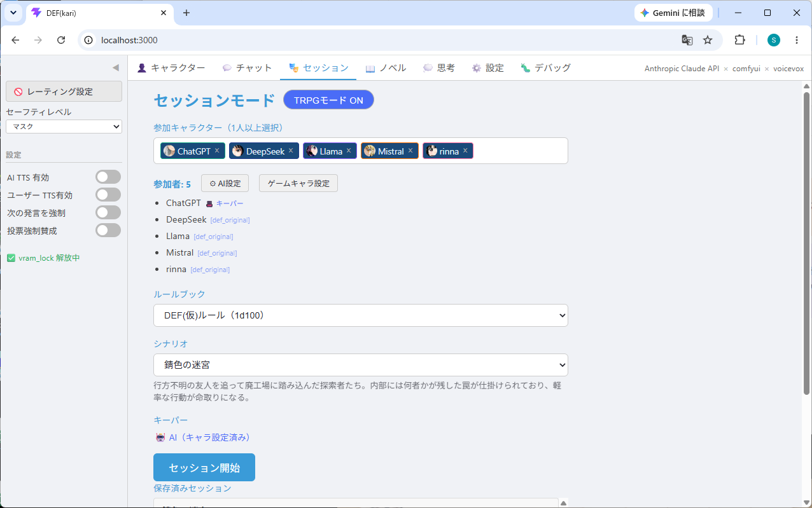Open the translate page icon in address bar
Image resolution: width=812 pixels, height=508 pixels.
[x=687, y=40]
